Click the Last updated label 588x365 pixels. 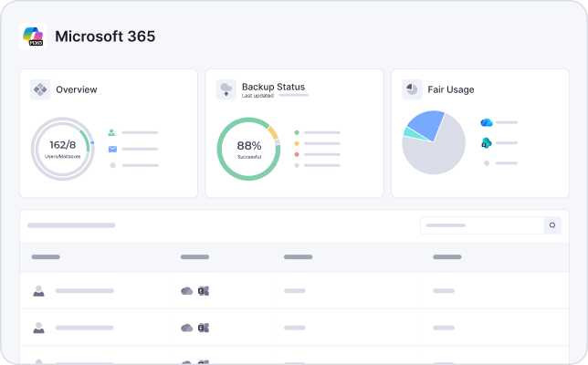[x=257, y=96]
